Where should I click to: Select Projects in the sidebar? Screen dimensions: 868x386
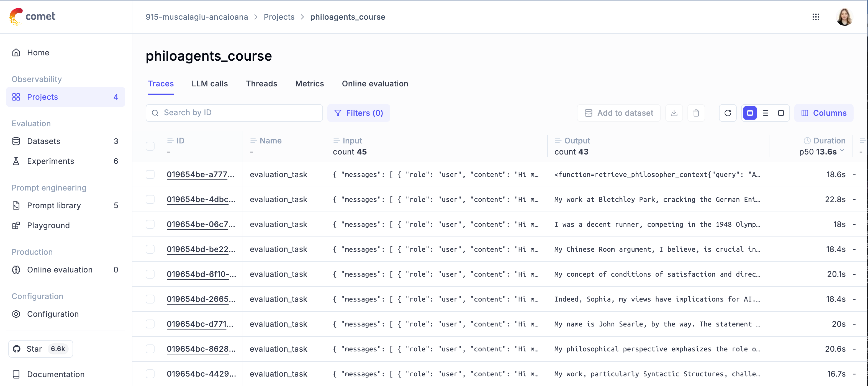coord(65,97)
